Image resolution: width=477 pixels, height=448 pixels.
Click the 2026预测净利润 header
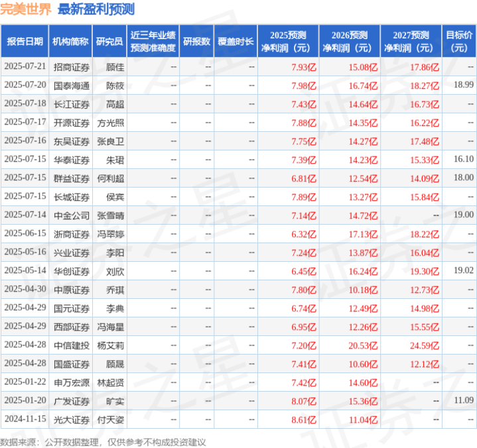click(350, 41)
